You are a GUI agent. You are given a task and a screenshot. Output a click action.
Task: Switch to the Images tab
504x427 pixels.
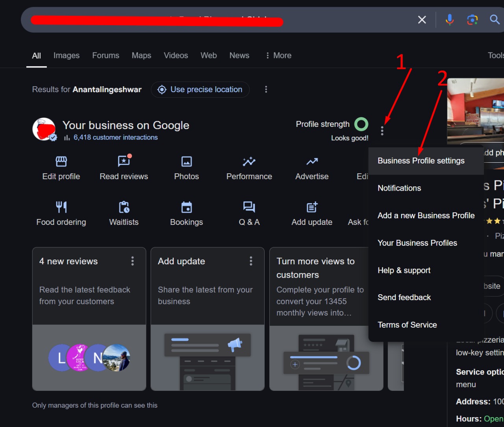[x=67, y=56]
